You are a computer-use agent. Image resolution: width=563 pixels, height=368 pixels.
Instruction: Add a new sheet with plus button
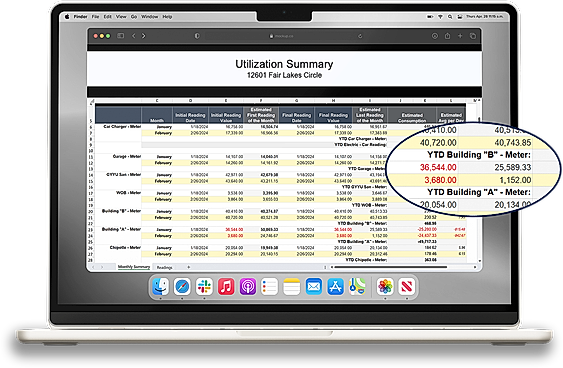pyautogui.click(x=189, y=267)
